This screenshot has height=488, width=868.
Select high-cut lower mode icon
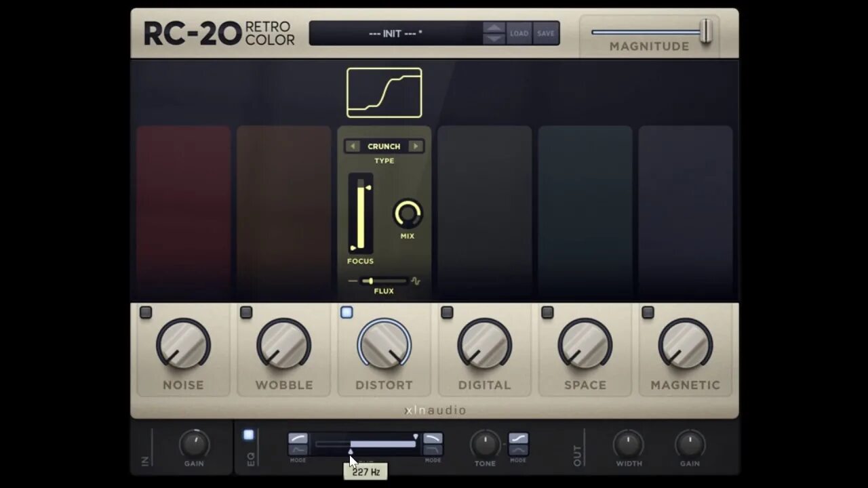(x=433, y=450)
